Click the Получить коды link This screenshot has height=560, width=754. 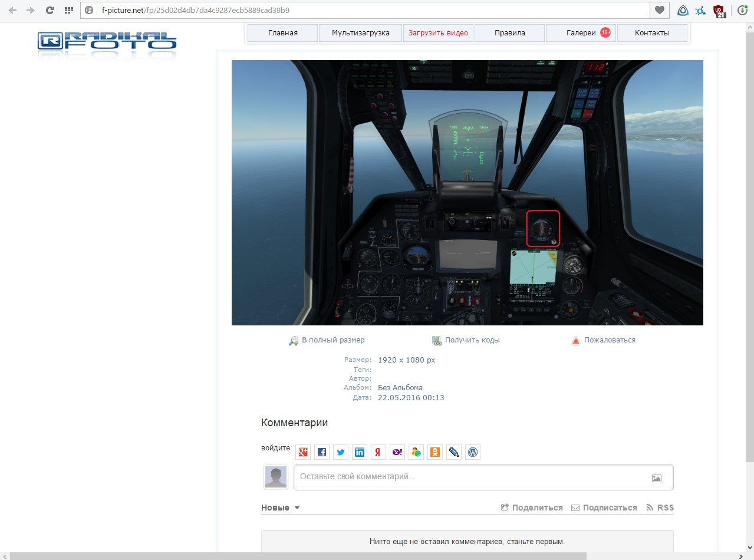tap(472, 340)
